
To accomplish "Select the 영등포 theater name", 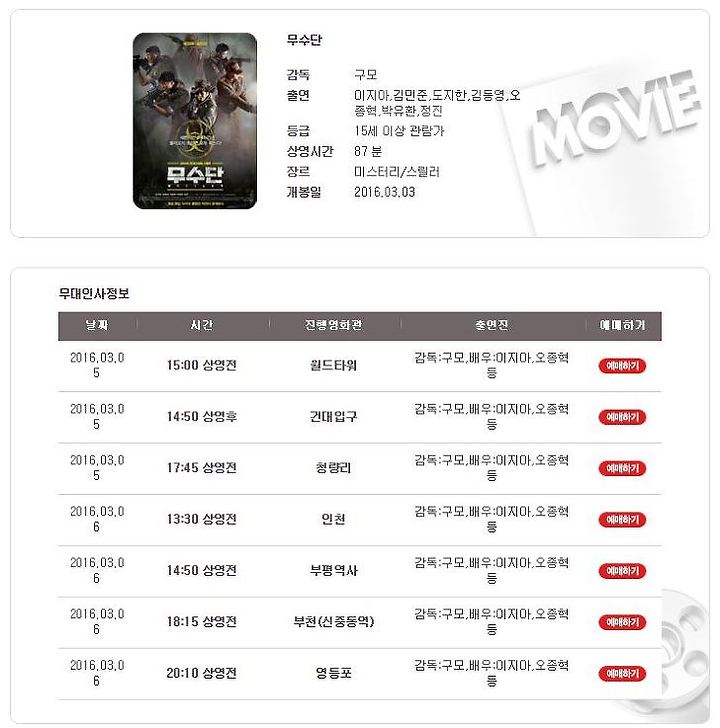I will tap(333, 673).
